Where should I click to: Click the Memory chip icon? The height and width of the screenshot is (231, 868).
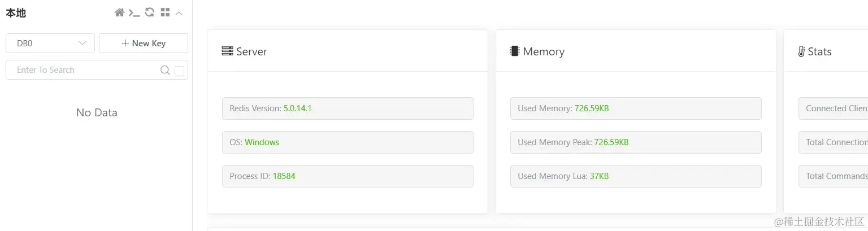(514, 51)
